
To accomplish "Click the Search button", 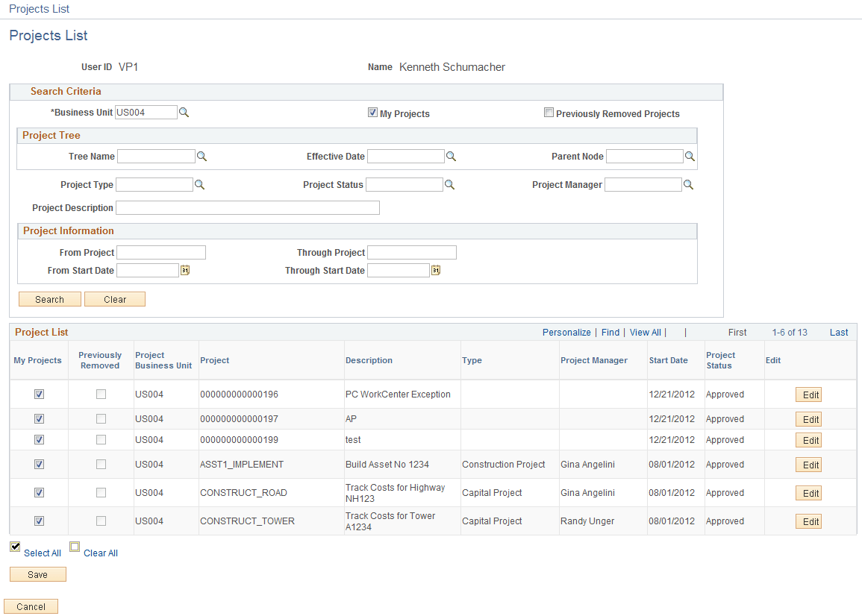I will tap(49, 298).
